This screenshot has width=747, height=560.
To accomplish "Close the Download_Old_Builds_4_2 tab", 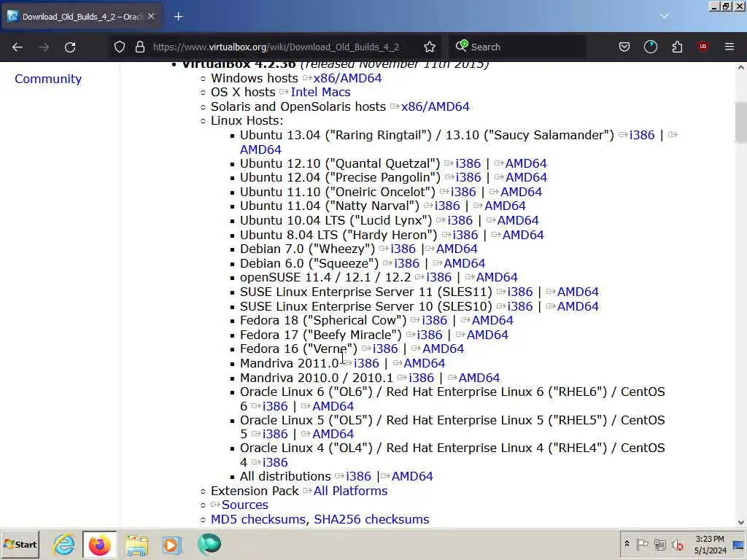I will click(x=151, y=17).
